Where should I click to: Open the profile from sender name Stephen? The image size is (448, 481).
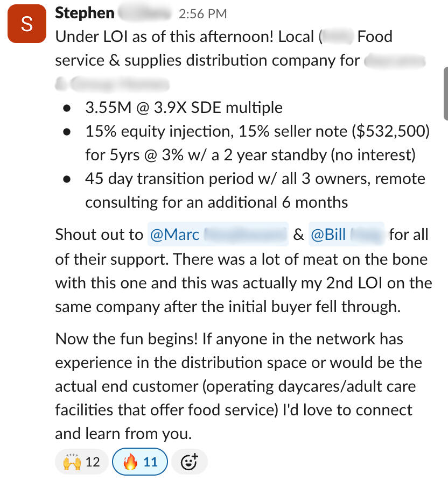click(85, 13)
